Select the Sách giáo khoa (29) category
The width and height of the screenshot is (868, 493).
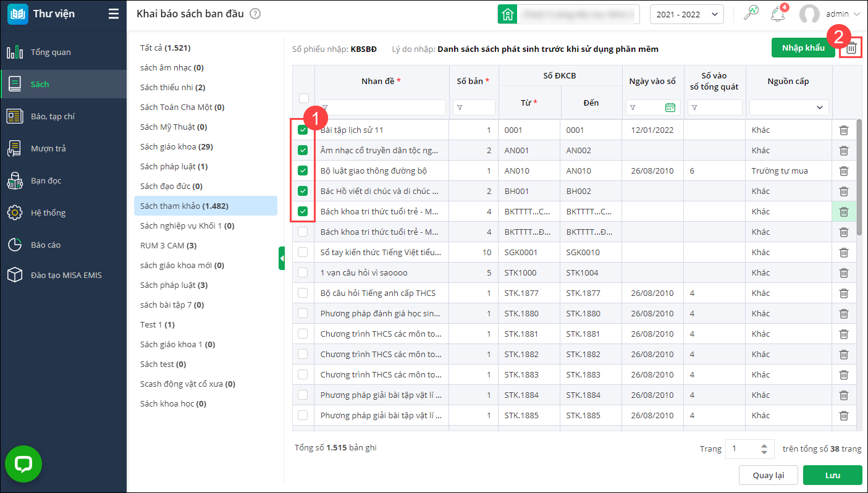coord(206,146)
